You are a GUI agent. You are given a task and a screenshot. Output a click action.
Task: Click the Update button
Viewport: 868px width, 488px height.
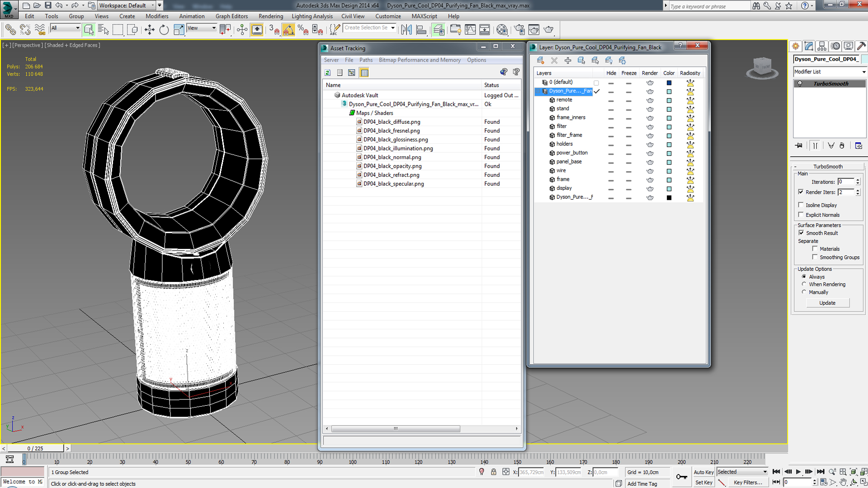pos(827,303)
